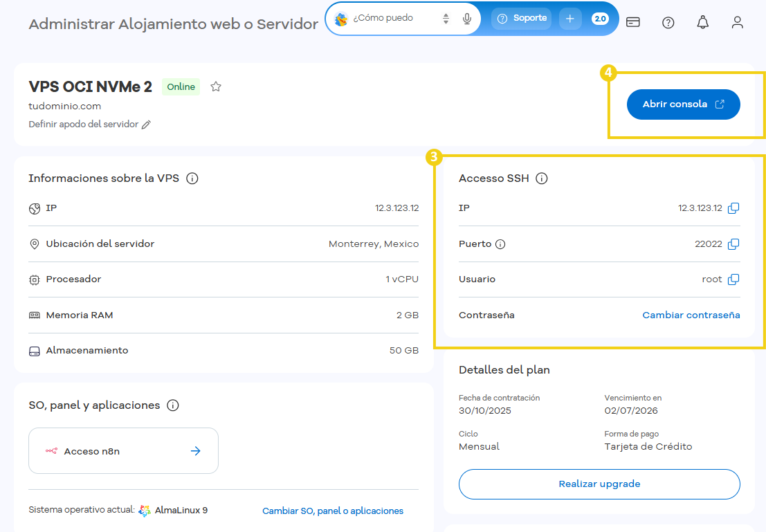Click the 1 vCPU value
The width and height of the screenshot is (766, 532).
(x=402, y=279)
